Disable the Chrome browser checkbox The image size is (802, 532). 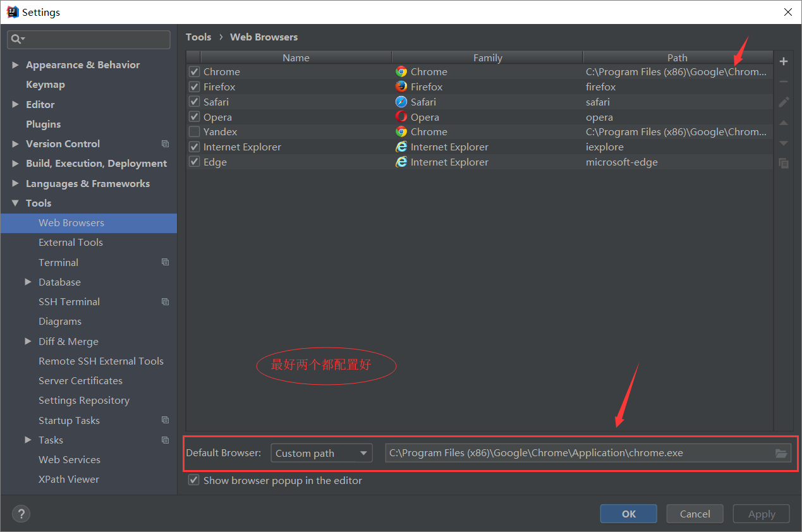(194, 71)
